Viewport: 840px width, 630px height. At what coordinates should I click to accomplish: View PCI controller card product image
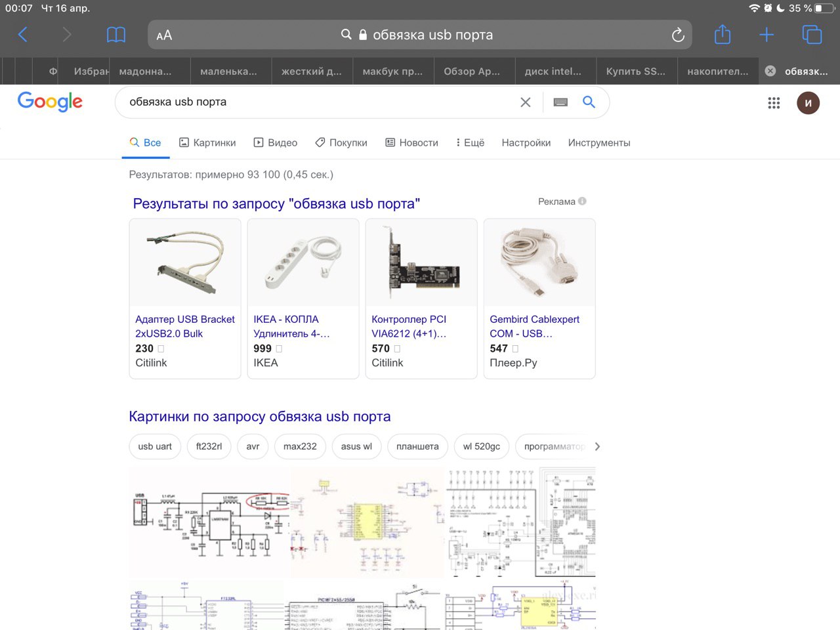[421, 263]
